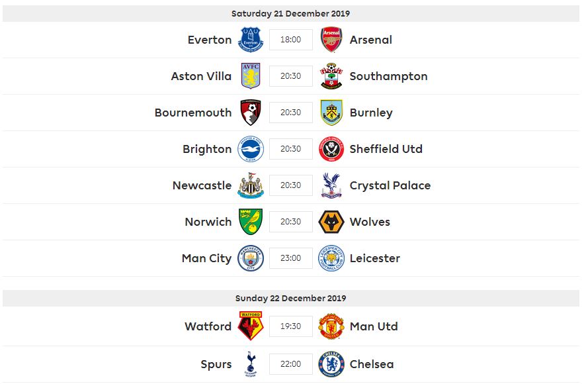Click the Burnley club crest
588x384 pixels.
[x=331, y=113]
